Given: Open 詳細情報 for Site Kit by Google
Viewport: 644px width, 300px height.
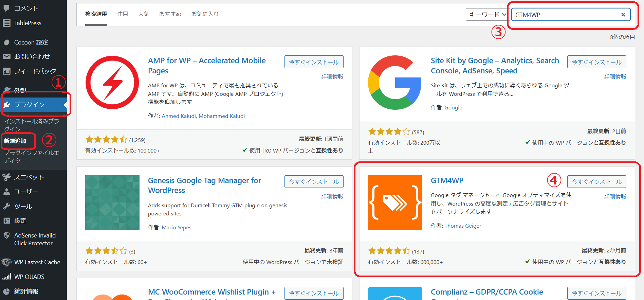Looking at the screenshot, I should [x=615, y=76].
